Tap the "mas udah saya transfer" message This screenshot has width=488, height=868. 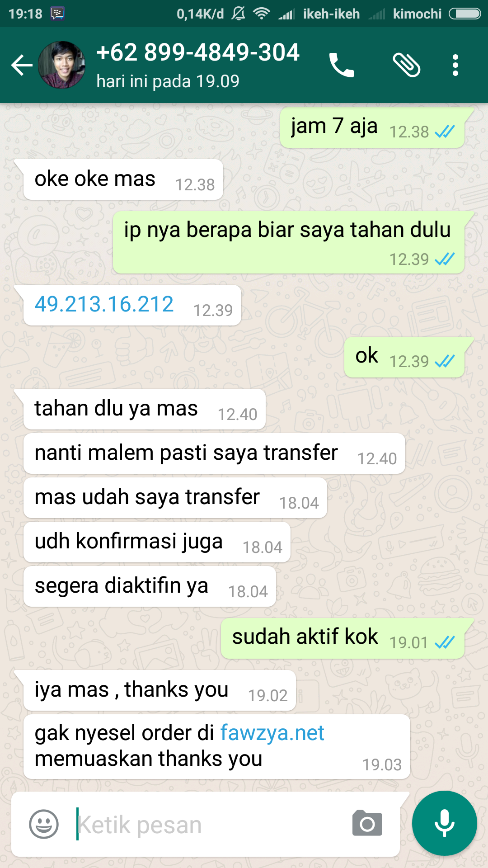175,498
